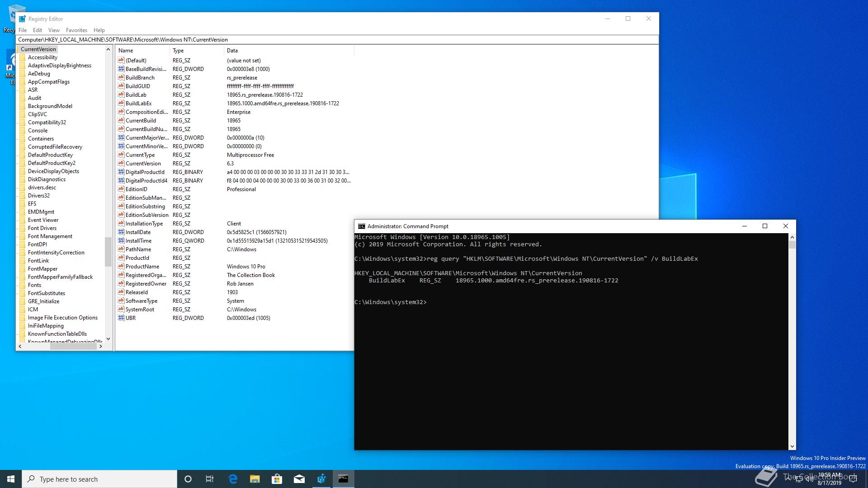Image resolution: width=868 pixels, height=488 pixels.
Task: Click the Cortana search button on taskbar
Action: pyautogui.click(x=188, y=479)
